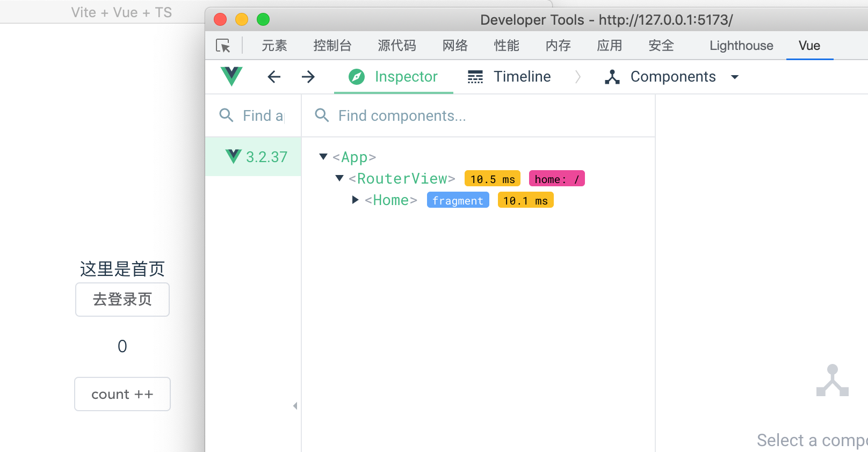Screen dimensions: 868x452
Task: Open the 安全 DevTools tab
Action: click(x=661, y=46)
